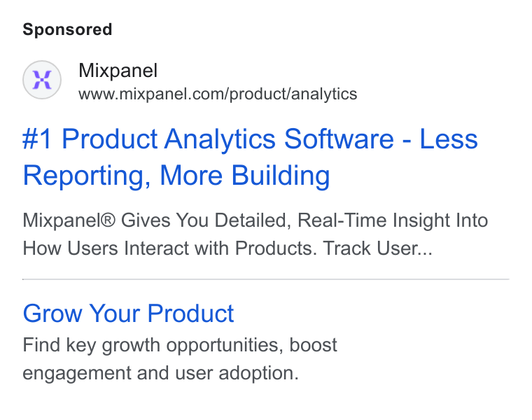Open the 'Grow Your Product' sitelink
This screenshot has height=420, width=532.
pos(128,313)
